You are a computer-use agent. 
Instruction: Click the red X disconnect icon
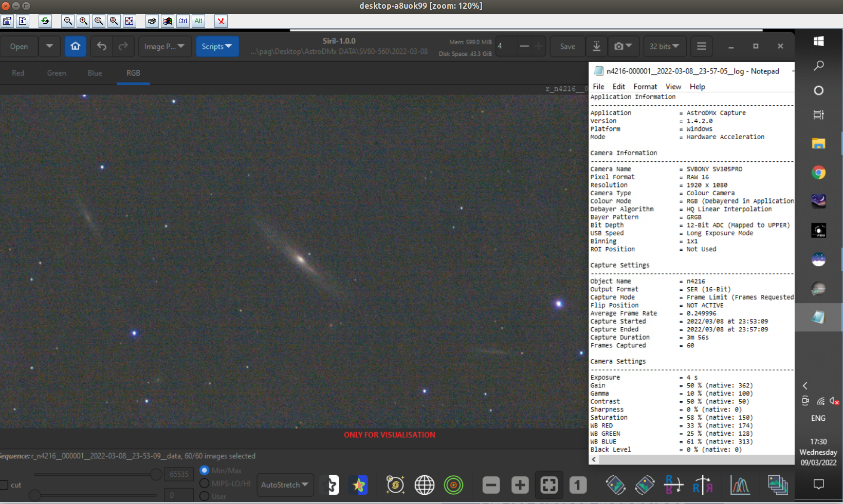pyautogui.click(x=221, y=21)
